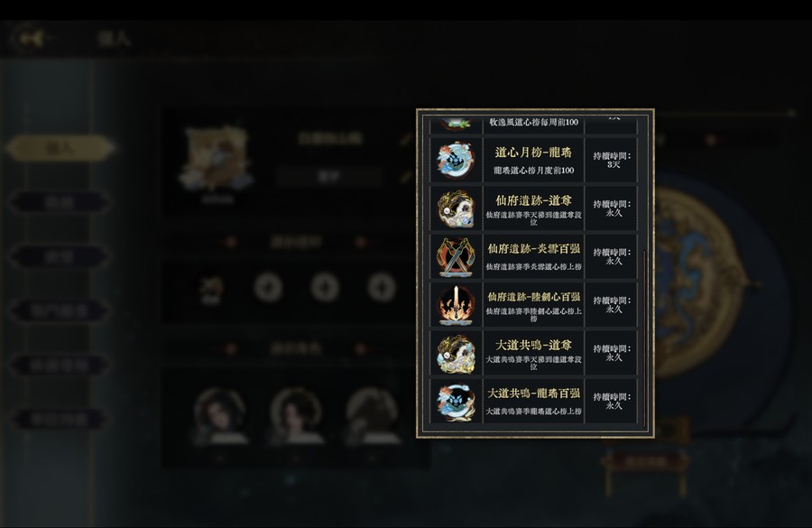Select the 仙府遺跡-道尊 title text
The image size is (812, 528).
[533, 200]
